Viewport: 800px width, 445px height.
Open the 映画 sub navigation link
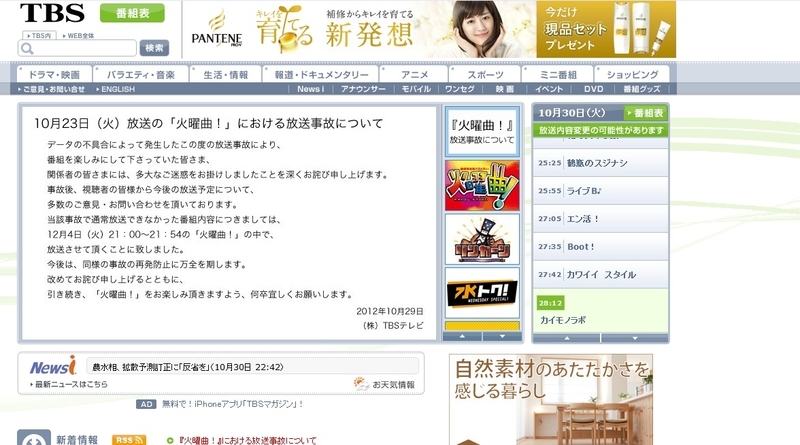505,89
